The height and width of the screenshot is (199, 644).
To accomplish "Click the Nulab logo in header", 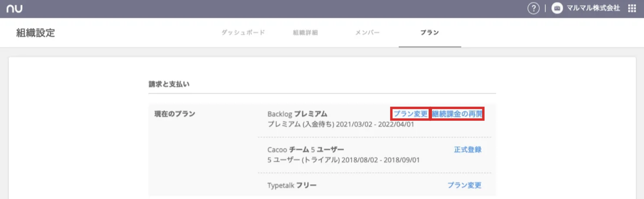I will pyautogui.click(x=14, y=8).
